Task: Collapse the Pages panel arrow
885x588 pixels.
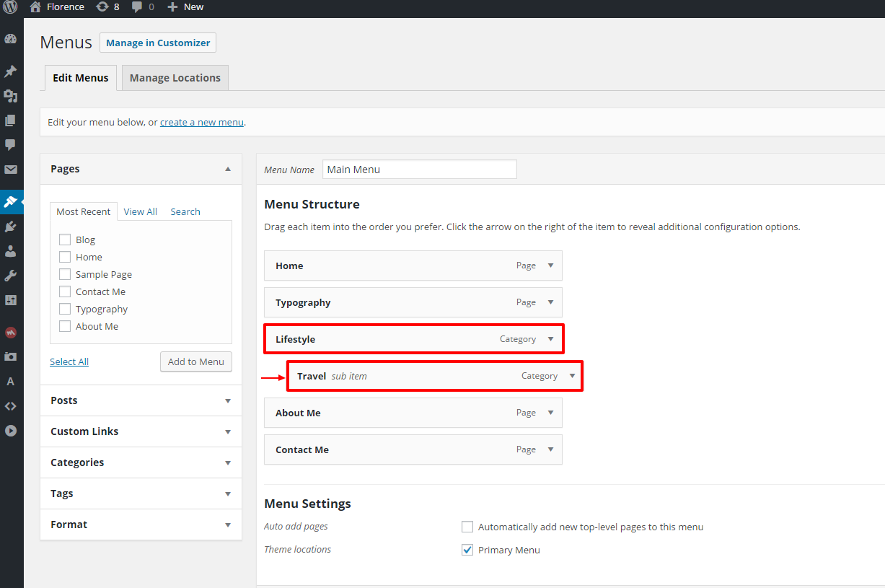Action: [228, 169]
